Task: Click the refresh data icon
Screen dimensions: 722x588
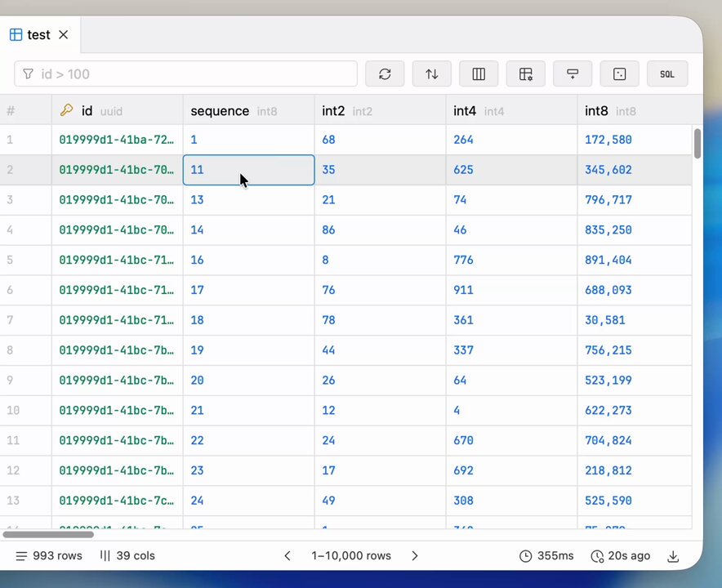Action: pyautogui.click(x=385, y=74)
